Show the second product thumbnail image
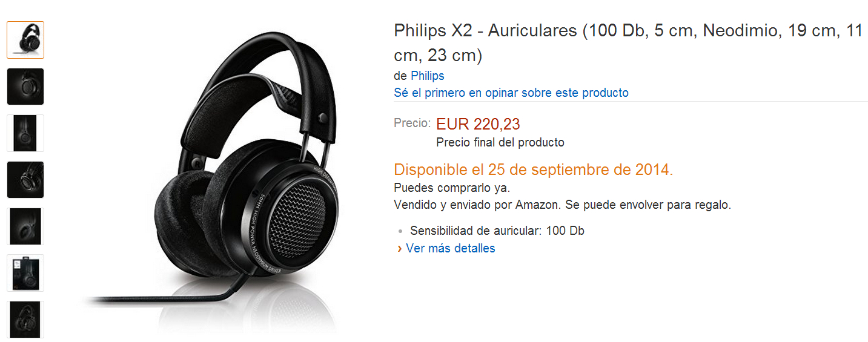The image size is (868, 342). pyautogui.click(x=25, y=87)
